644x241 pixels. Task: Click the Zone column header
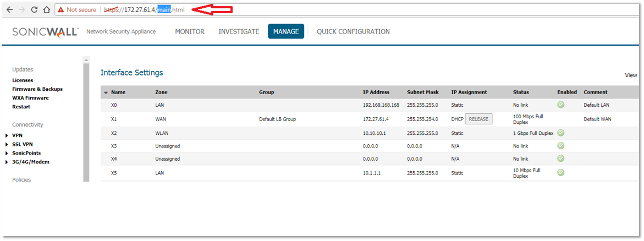pos(161,92)
